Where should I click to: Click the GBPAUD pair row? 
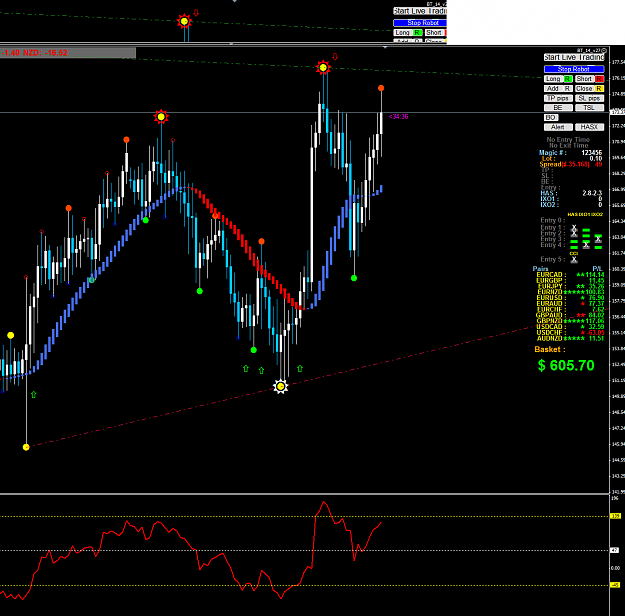tap(570, 315)
